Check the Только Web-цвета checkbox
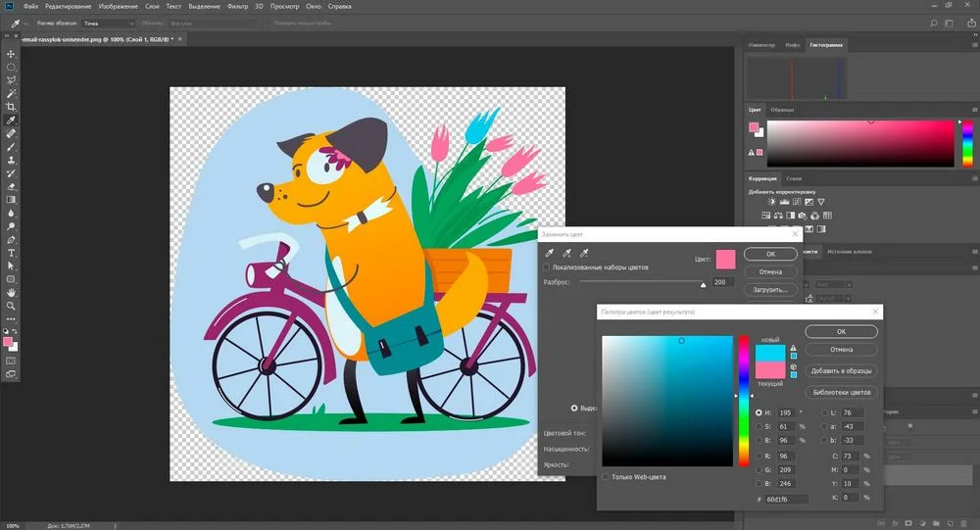Screen dimensions: 980x530 (606, 477)
